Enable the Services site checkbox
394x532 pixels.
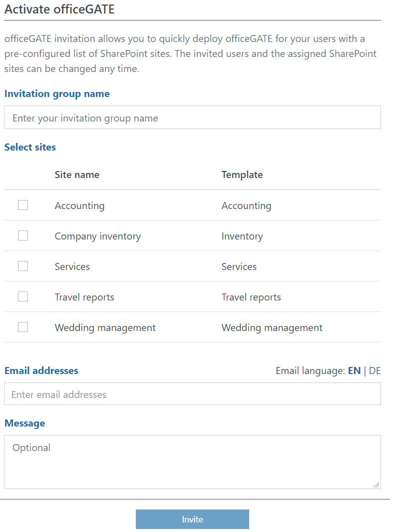23,266
